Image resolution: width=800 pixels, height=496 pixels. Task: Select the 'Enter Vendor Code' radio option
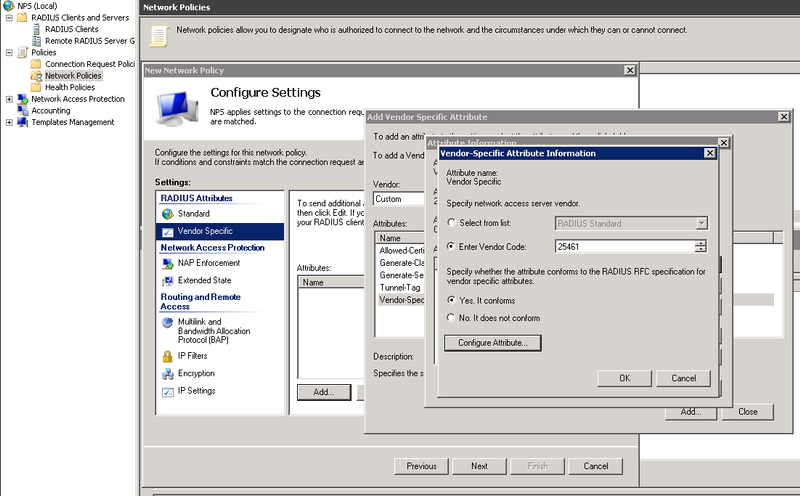(x=452, y=246)
